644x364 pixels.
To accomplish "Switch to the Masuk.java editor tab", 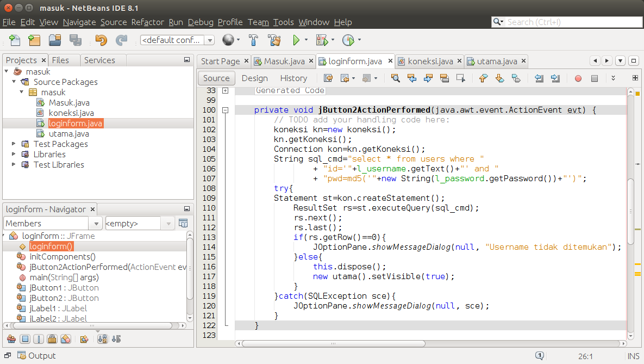I will [x=284, y=61].
